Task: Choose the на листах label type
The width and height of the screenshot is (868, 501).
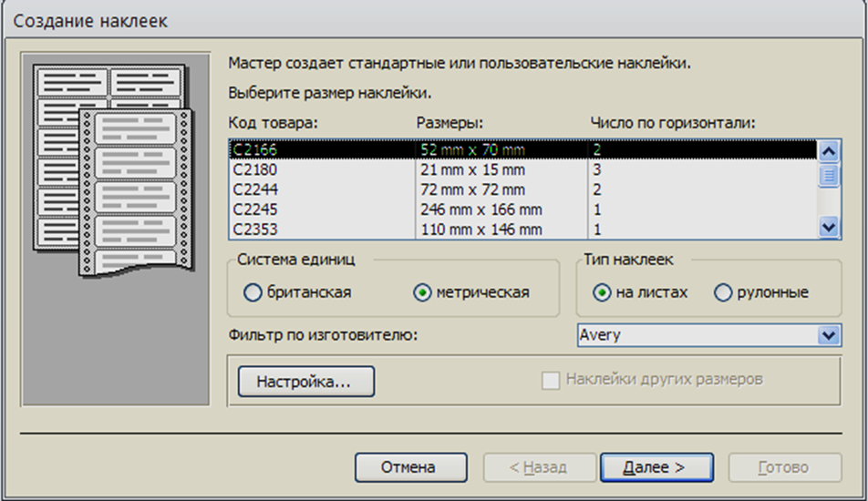Action: pyautogui.click(x=602, y=292)
